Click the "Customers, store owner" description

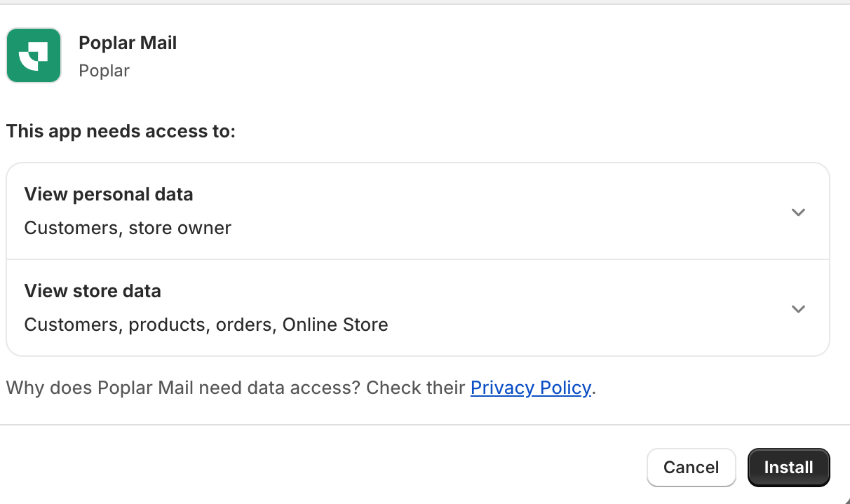click(128, 228)
